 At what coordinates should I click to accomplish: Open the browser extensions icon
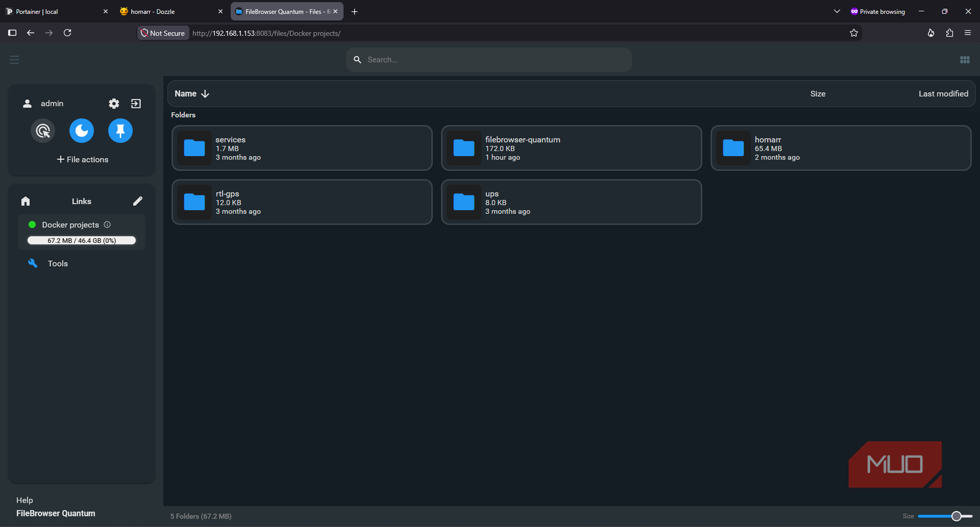[949, 33]
